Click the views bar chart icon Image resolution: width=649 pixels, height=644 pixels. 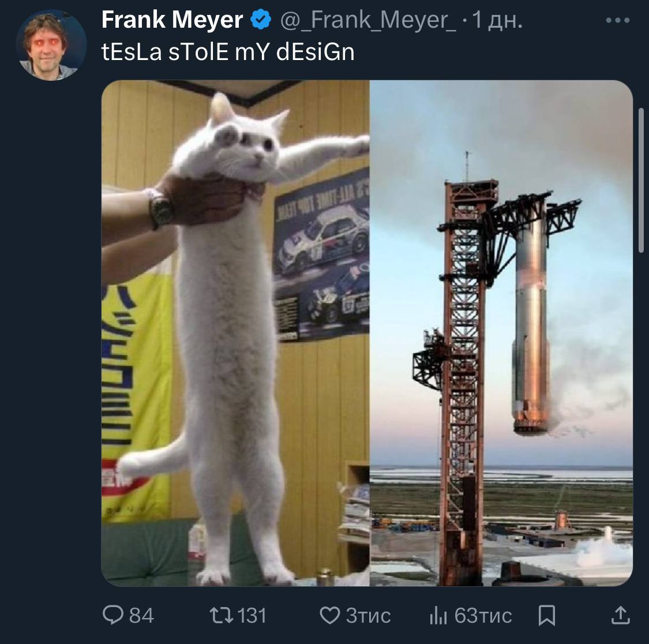(x=438, y=616)
